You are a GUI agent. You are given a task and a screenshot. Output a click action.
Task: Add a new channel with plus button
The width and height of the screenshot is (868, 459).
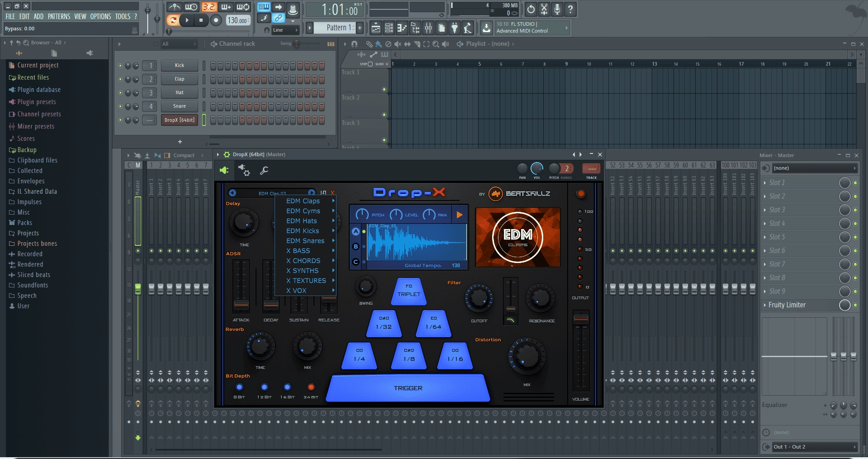(x=180, y=142)
